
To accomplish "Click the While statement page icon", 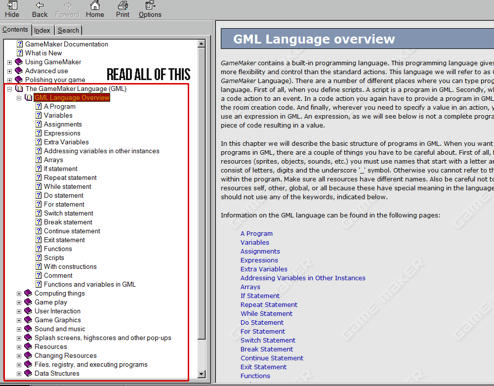I will click(39, 186).
